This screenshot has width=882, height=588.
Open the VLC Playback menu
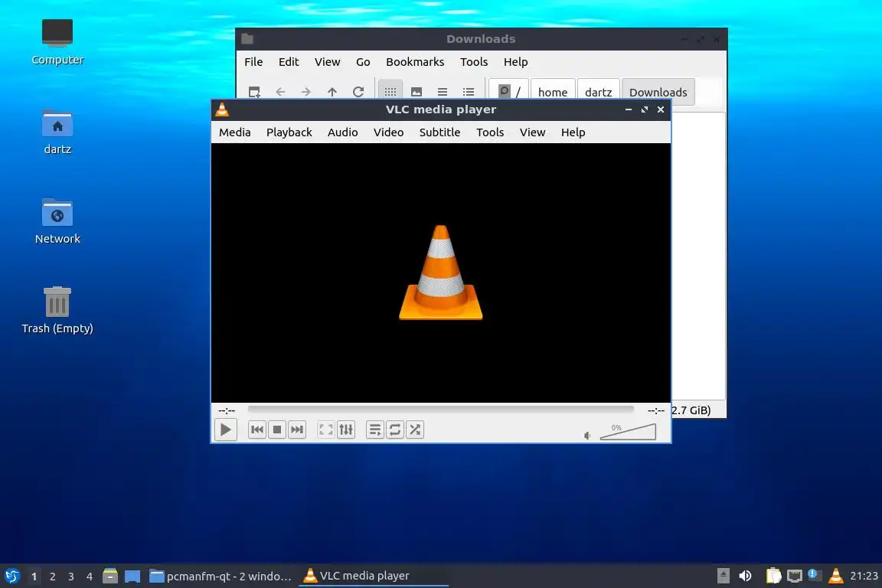(x=289, y=132)
